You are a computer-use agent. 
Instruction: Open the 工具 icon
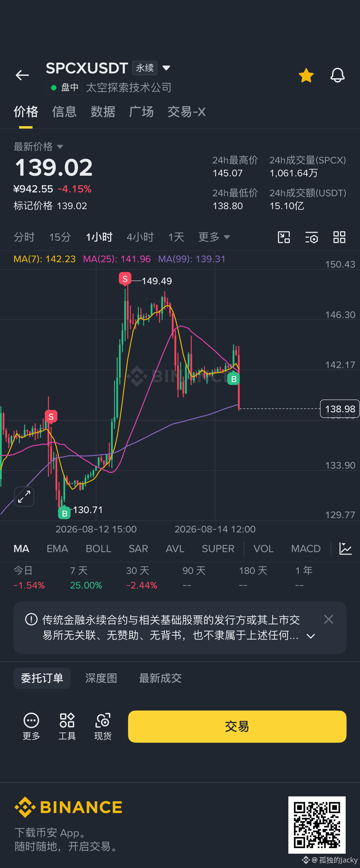[67, 727]
